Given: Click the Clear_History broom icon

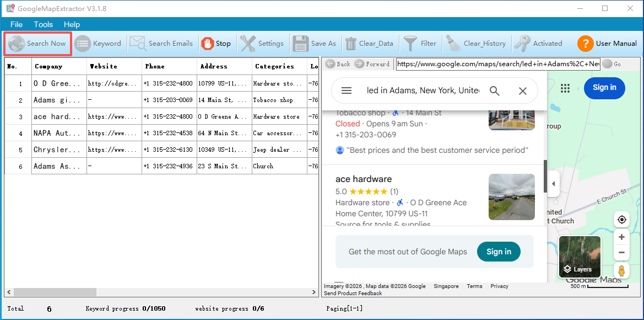Looking at the screenshot, I should coord(453,44).
